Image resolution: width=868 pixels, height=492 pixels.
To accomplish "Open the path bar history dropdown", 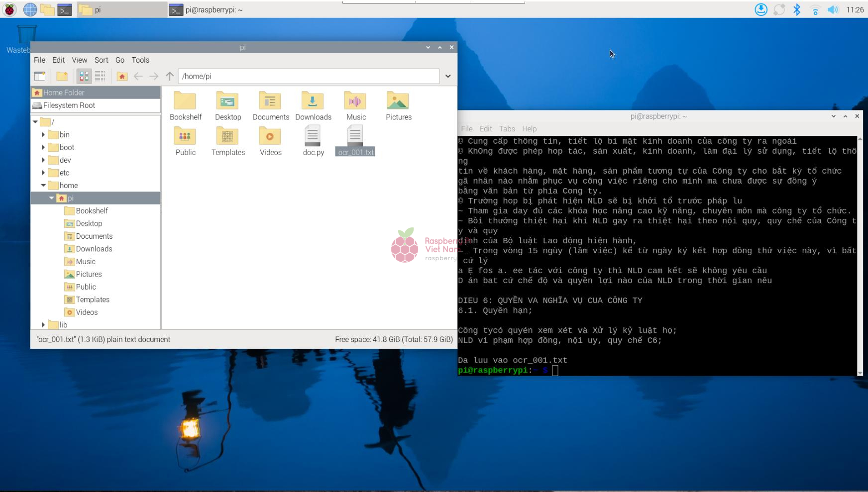I will (448, 76).
